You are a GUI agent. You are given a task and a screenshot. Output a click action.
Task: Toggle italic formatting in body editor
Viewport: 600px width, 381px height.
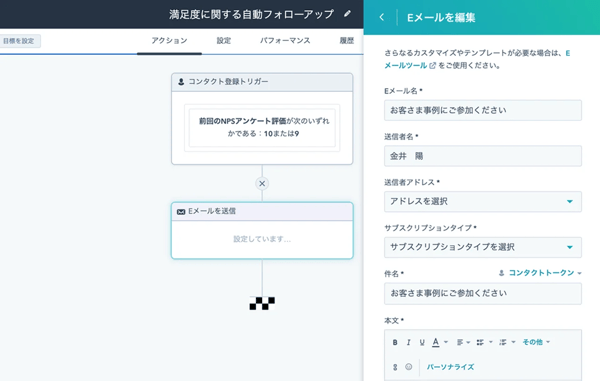[408, 342]
